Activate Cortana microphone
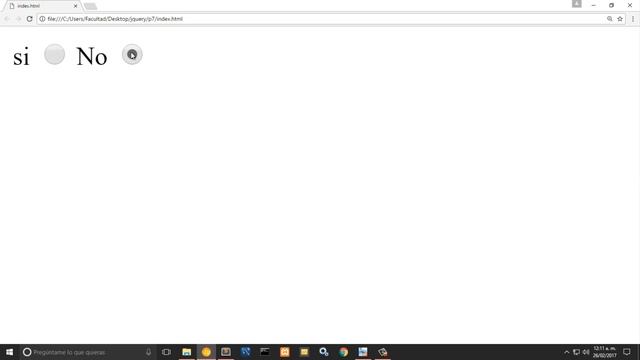Screen dimensions: 640x360 click(149, 352)
